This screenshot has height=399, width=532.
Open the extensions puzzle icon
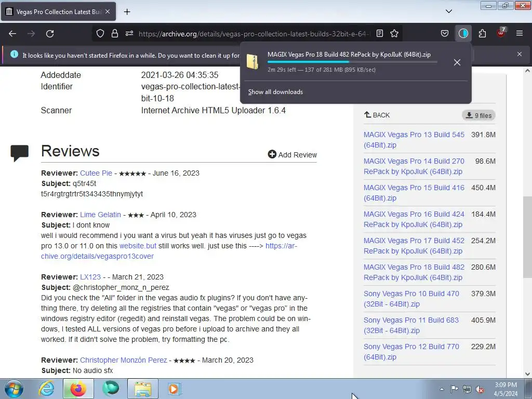pos(482,34)
